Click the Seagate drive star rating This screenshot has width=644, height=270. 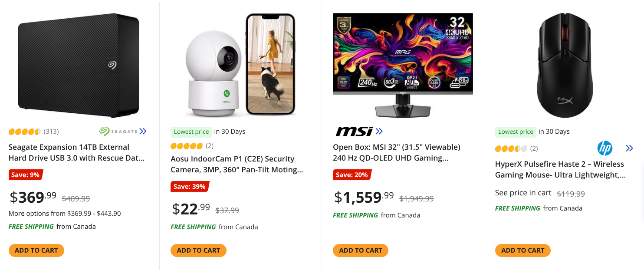coord(24,132)
